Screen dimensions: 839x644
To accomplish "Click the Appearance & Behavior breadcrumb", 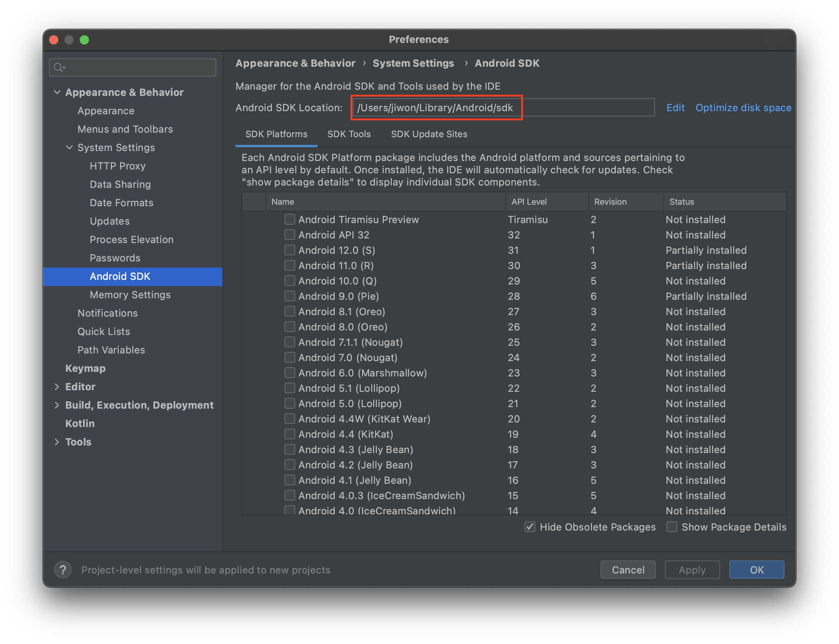I will tap(295, 63).
